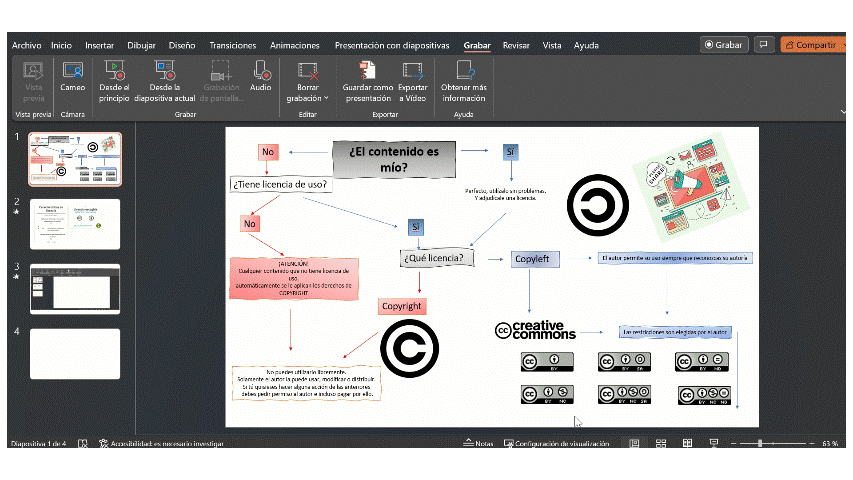Image resolution: width=853 pixels, height=480 pixels.
Task: Click Grabación de pantalla
Action: pyautogui.click(x=221, y=82)
